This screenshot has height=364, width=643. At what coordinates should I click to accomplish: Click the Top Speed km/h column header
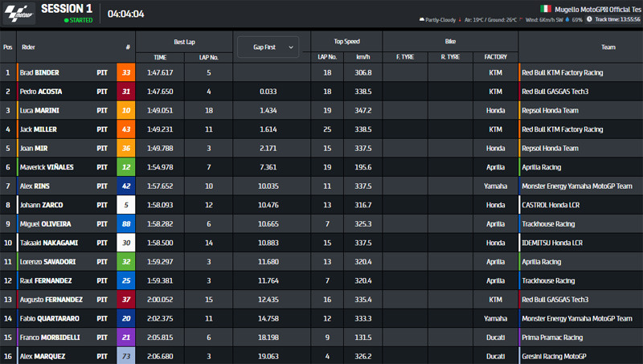pyautogui.click(x=364, y=58)
